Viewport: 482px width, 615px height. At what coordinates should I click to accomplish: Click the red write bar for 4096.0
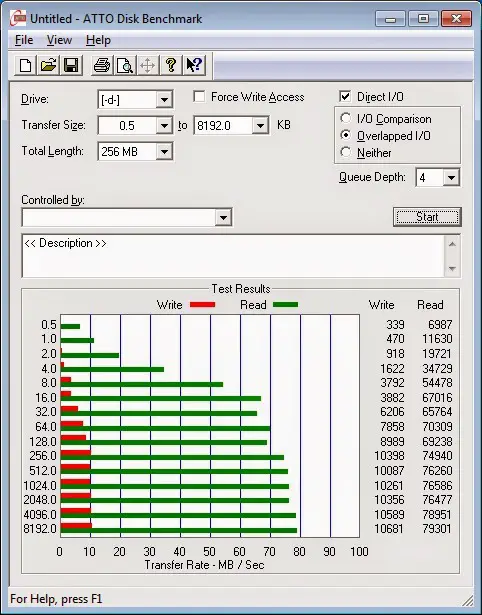pyautogui.click(x=76, y=511)
